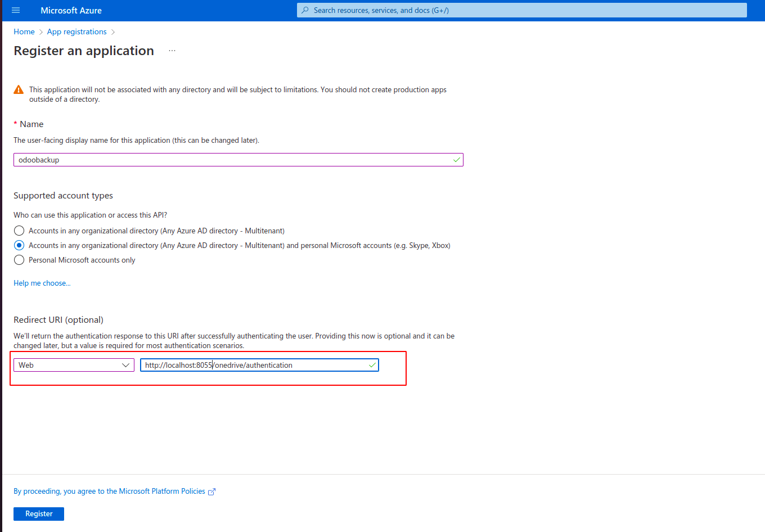Open the Help me choose link
This screenshot has height=532, width=765.
[42, 283]
